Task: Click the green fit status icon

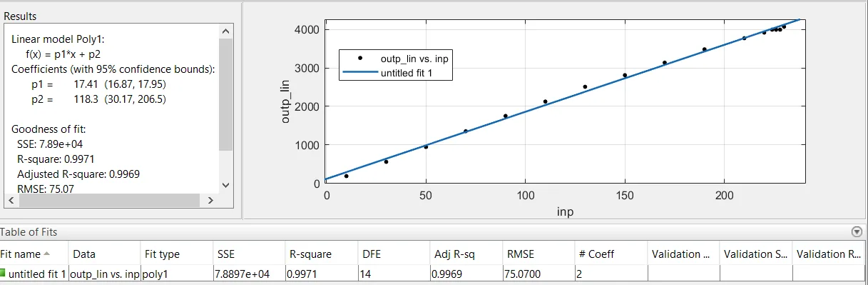Action: pos(3,273)
